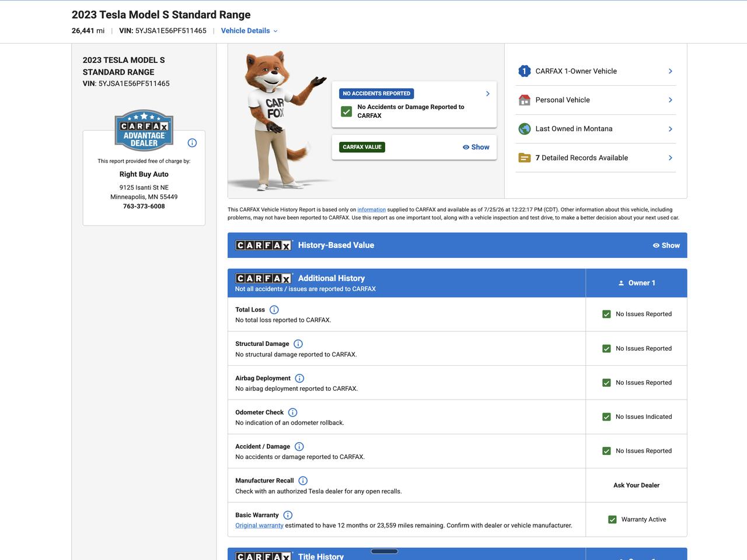Screen dimensions: 747x560
Task: Show the CARFAX Value with the eye toggle
Action: [476, 147]
